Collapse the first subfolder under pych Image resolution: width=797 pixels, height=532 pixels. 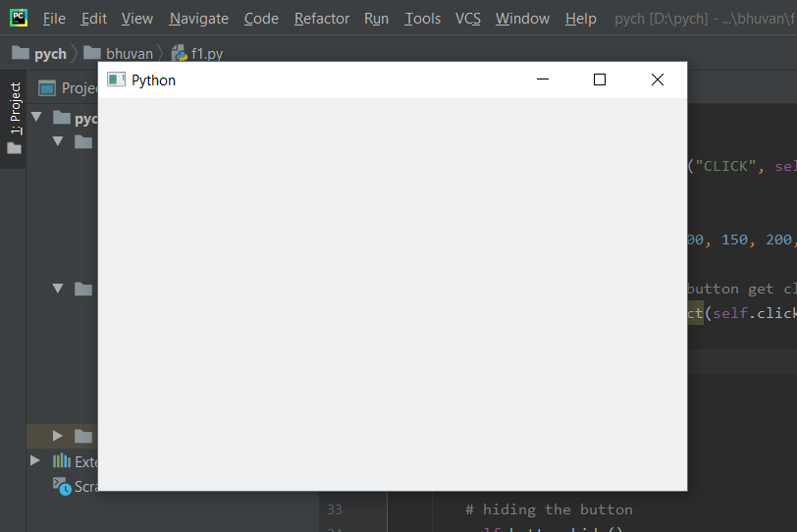[58, 141]
